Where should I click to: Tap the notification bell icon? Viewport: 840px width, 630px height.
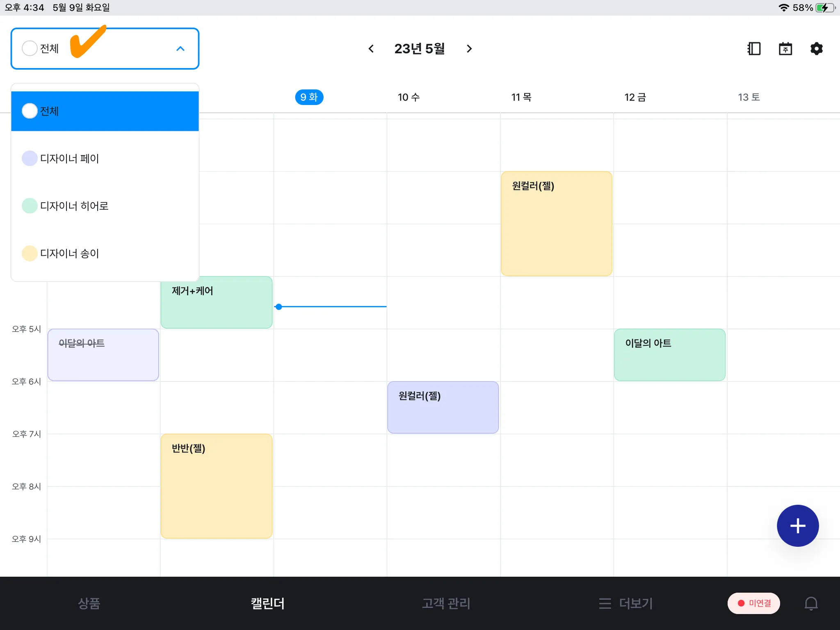tap(811, 603)
